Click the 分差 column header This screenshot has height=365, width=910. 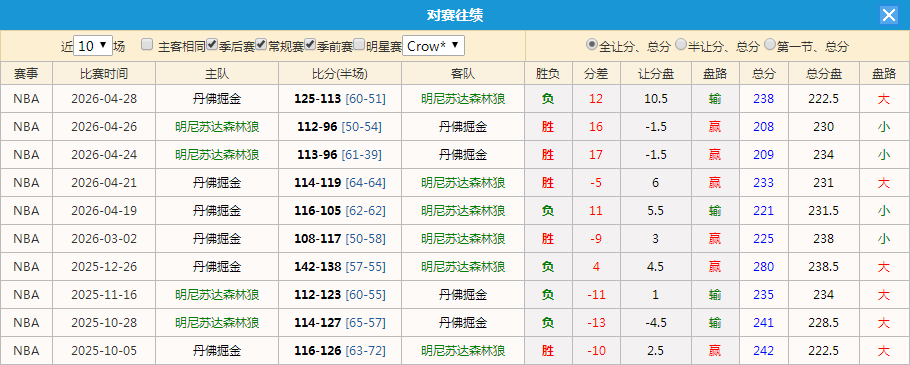click(596, 74)
